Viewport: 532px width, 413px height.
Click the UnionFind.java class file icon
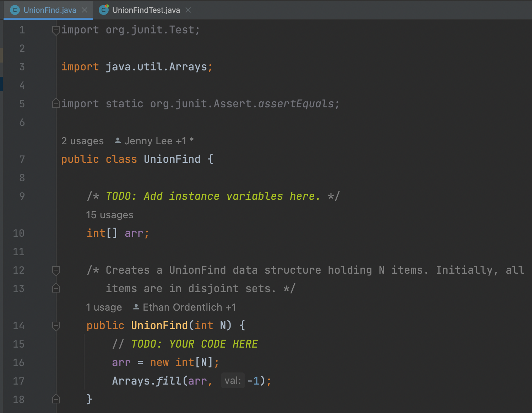(x=15, y=10)
